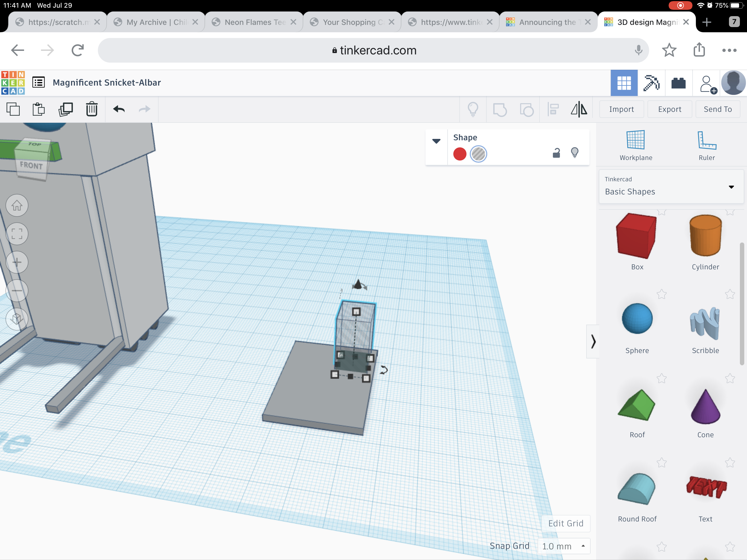Collapse the shapes panel chevron
The image size is (747, 560).
click(593, 342)
